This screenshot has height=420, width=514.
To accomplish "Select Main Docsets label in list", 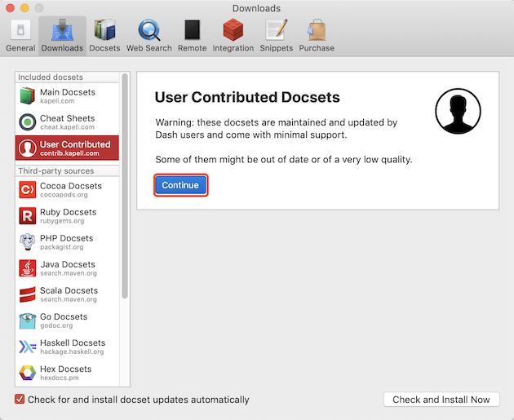I will pyautogui.click(x=68, y=92).
